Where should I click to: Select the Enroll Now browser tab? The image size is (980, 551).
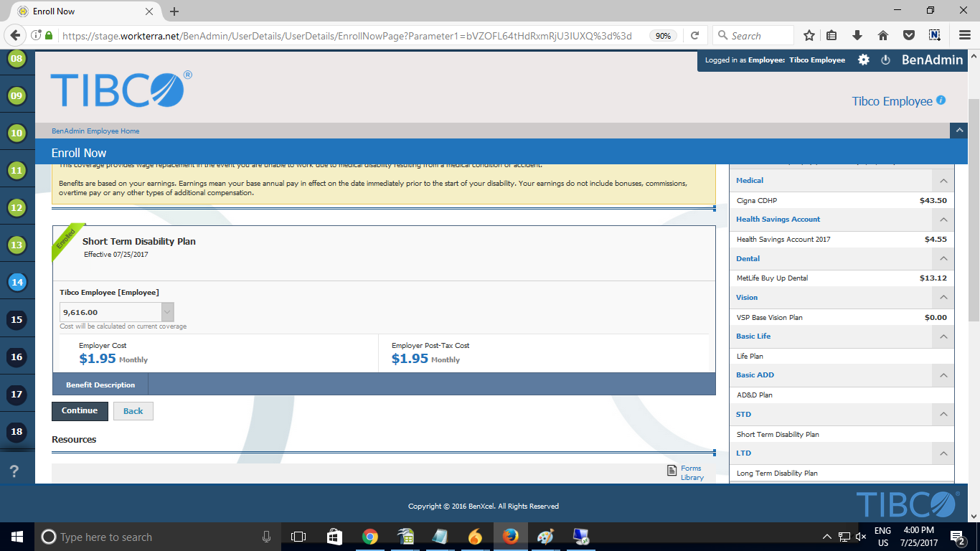click(86, 11)
